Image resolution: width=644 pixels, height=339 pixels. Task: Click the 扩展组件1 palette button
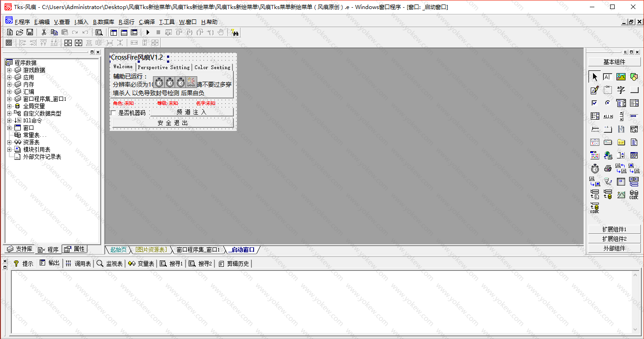[x=614, y=229]
